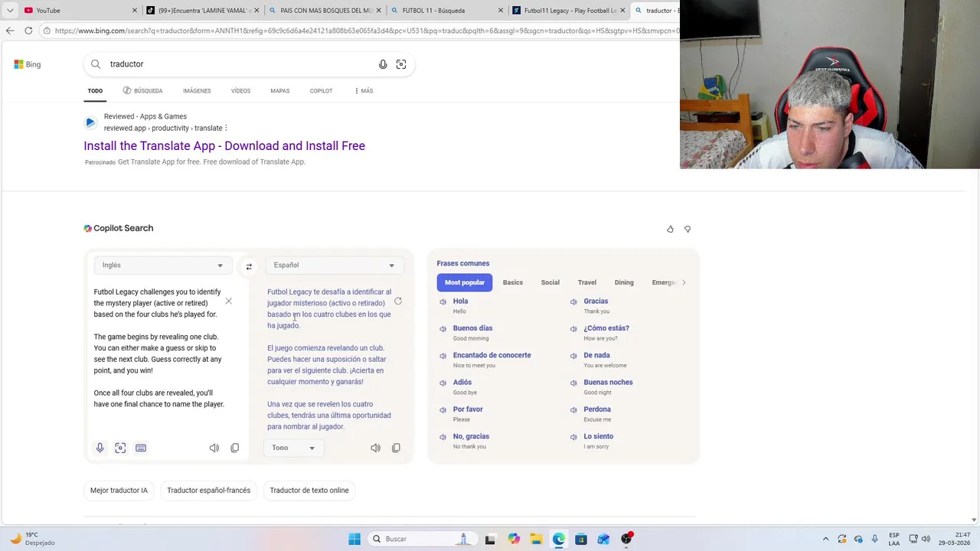Play pronunciation of Adiós phrase
Image resolution: width=980 pixels, height=551 pixels.
point(443,383)
